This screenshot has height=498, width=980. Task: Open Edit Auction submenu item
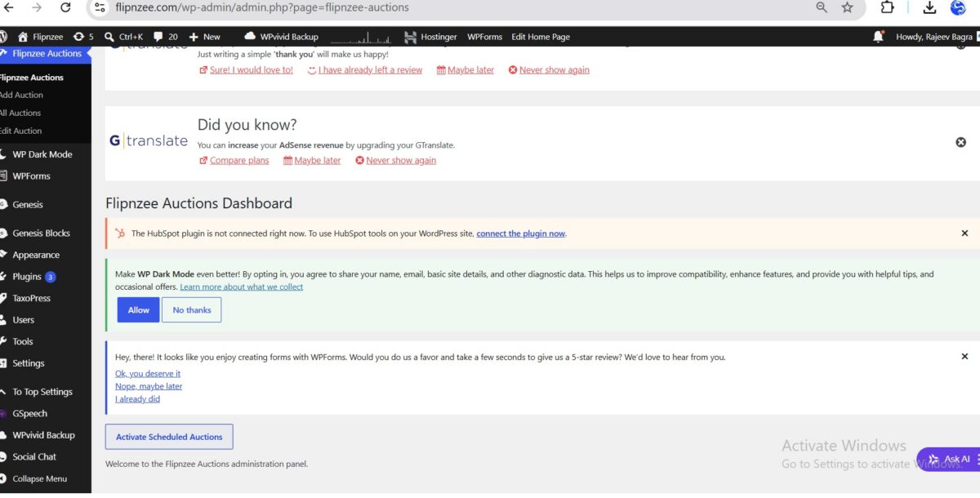point(21,131)
